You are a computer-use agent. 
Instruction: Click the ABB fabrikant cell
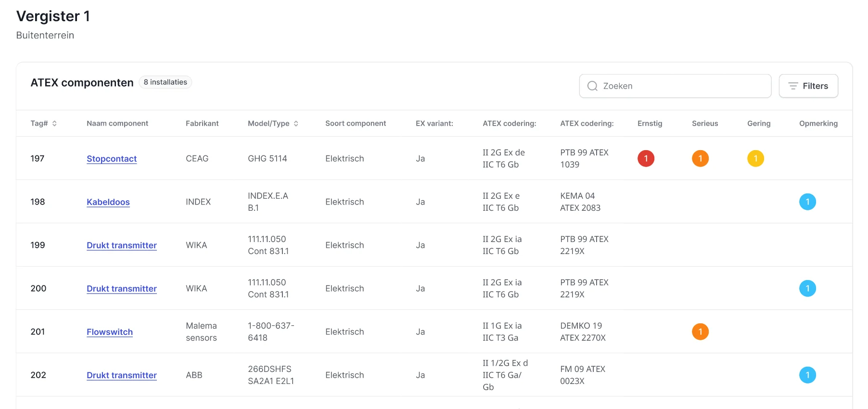click(x=194, y=375)
